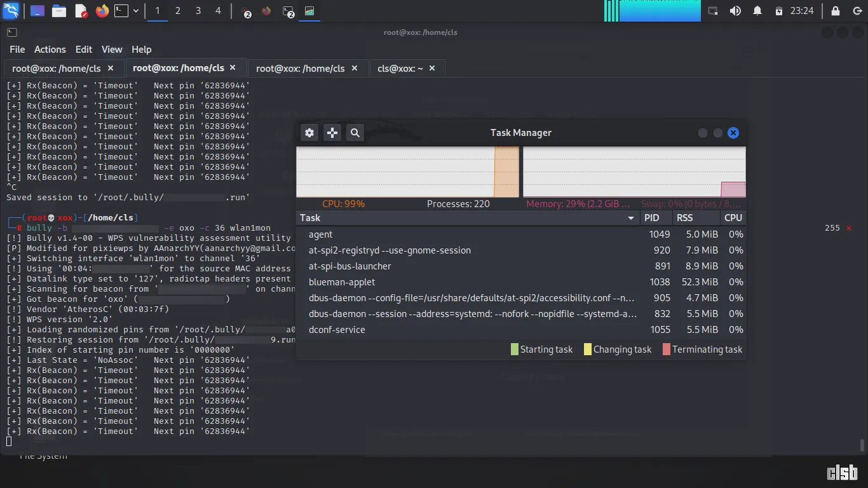The image size is (868, 488).
Task: Open the Task Manager search filter
Action: click(355, 133)
